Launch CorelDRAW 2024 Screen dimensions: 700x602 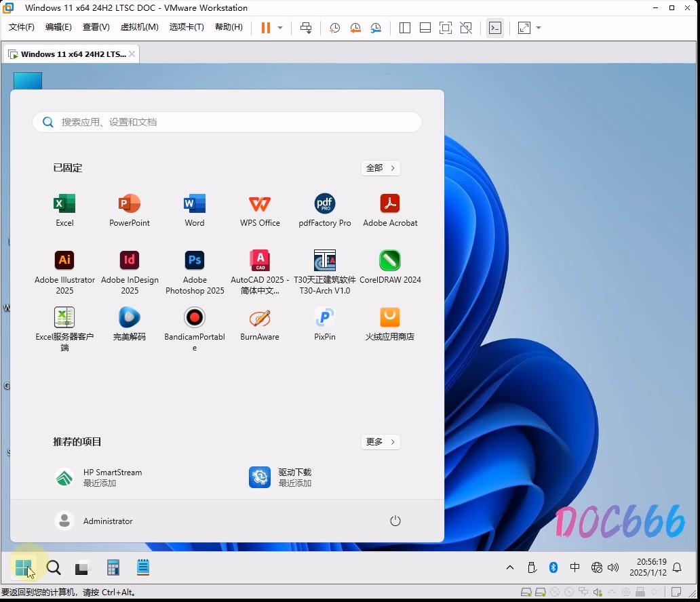390,268
